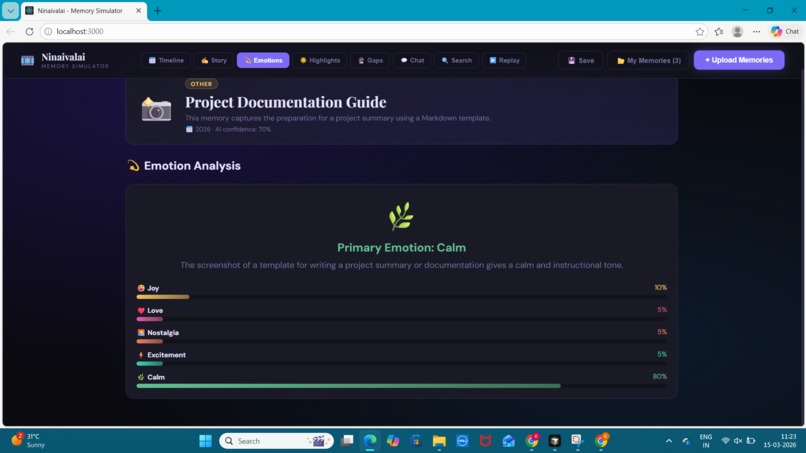Click the Love heart icon
The width and height of the screenshot is (806, 453).
(141, 310)
